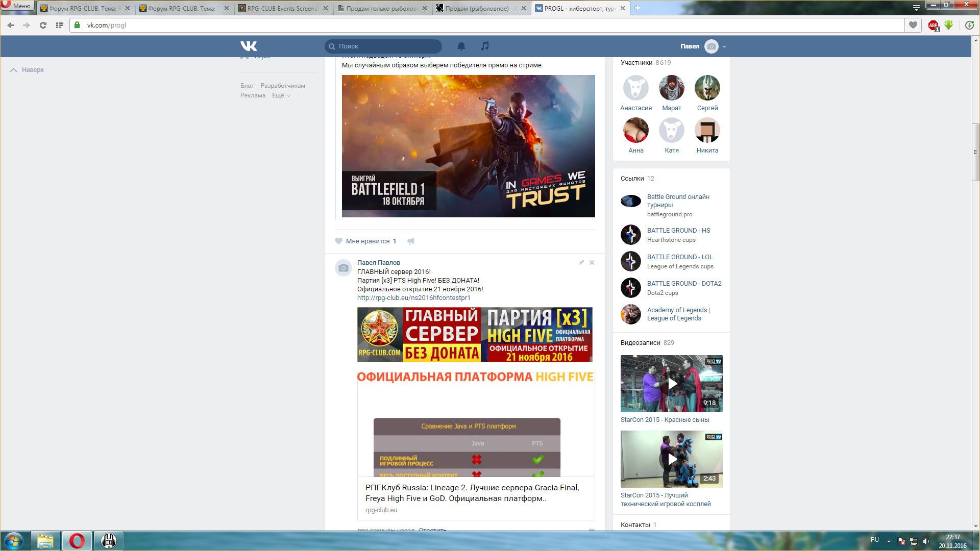980x551 pixels.
Task: Reload the page with the refresh icon
Action: 43,25
